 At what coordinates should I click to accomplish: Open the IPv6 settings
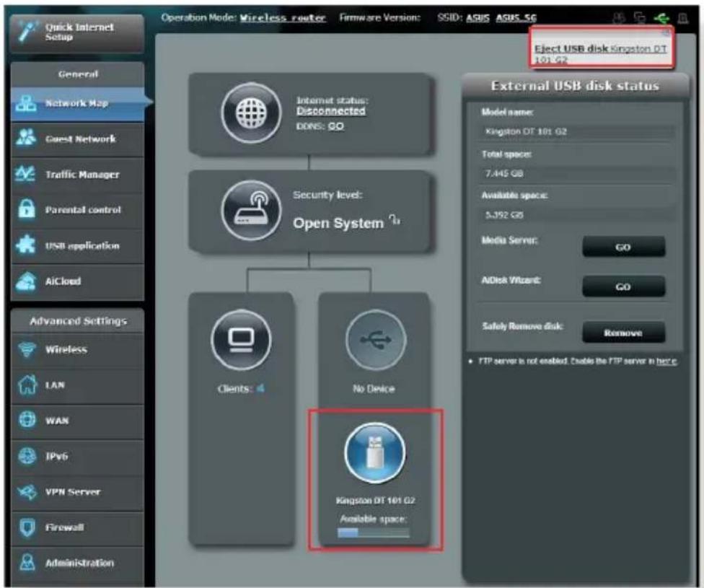[77, 457]
